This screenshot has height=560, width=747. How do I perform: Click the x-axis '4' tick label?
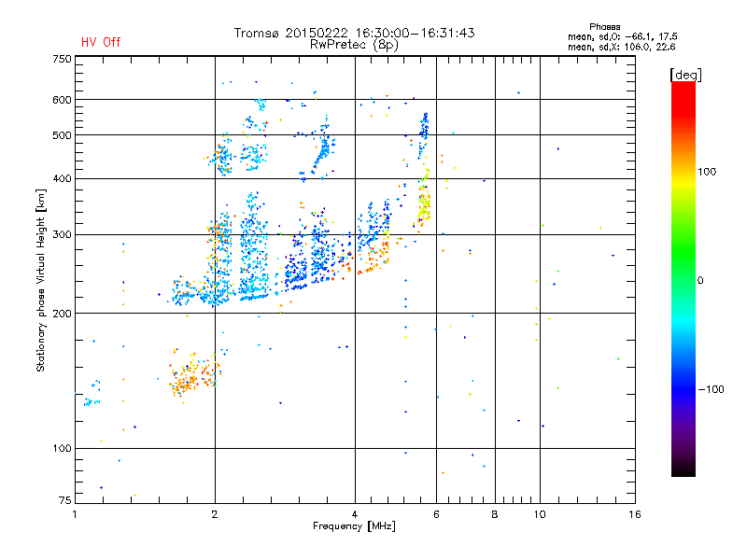tap(355, 514)
